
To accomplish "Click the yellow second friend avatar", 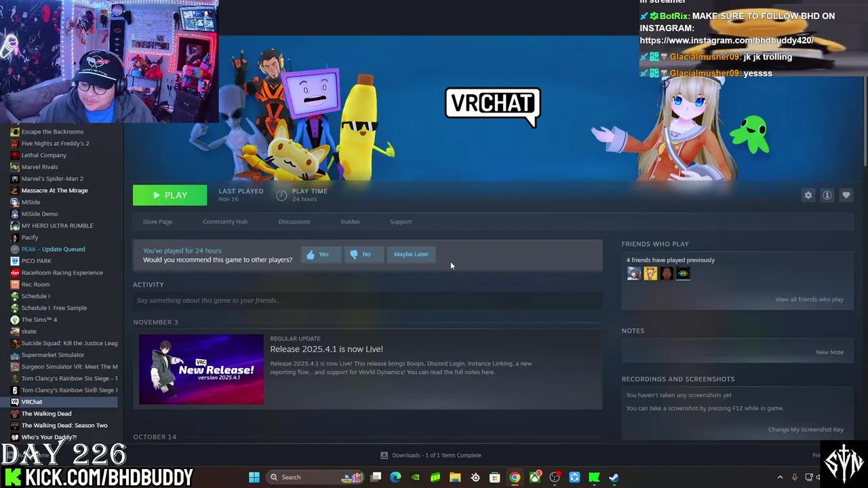I will click(650, 273).
